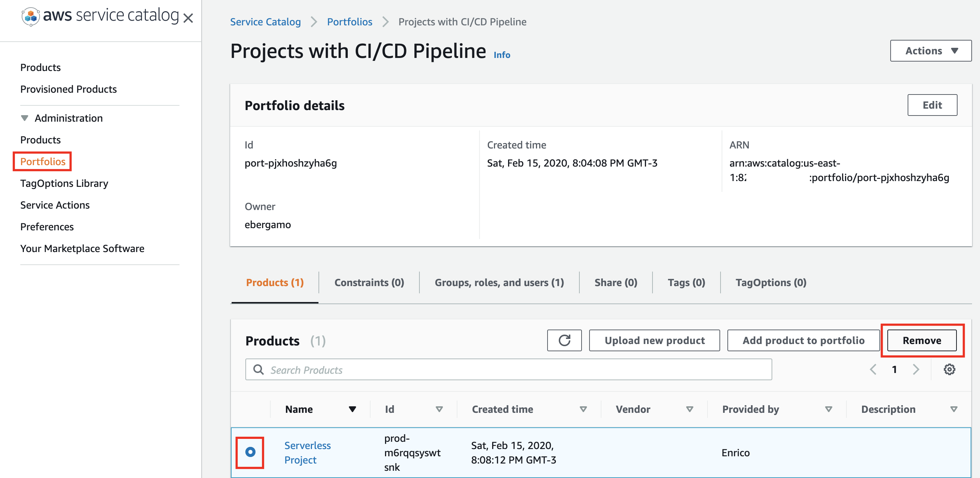Switch to Products (1) tab
This screenshot has width=980, height=478.
point(275,282)
